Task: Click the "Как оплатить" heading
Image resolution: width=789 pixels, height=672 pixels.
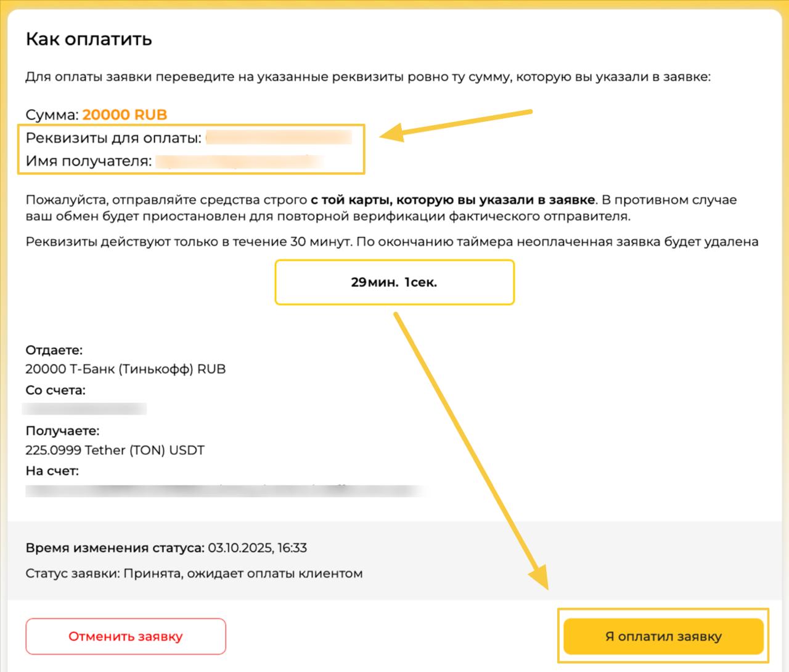Action: [x=89, y=39]
